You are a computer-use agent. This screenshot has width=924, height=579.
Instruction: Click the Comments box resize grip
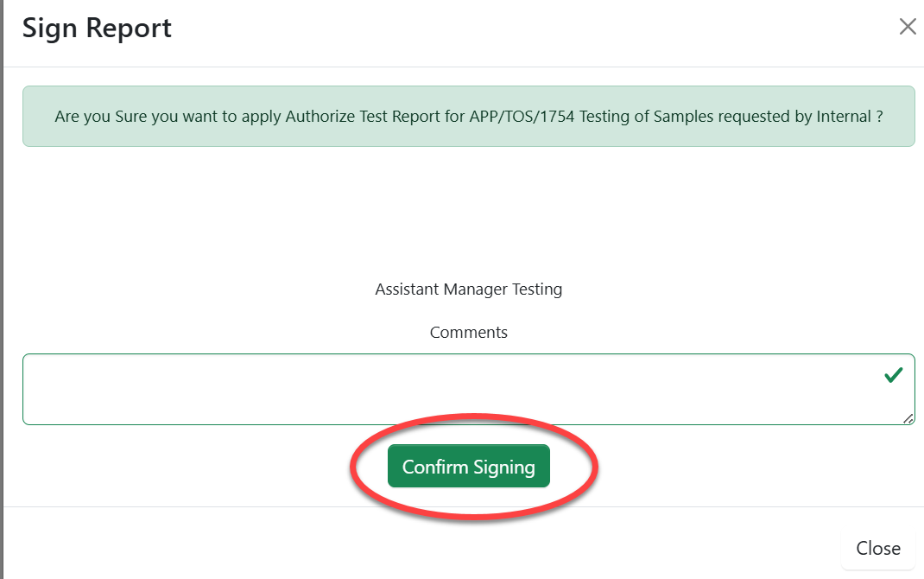click(x=908, y=419)
